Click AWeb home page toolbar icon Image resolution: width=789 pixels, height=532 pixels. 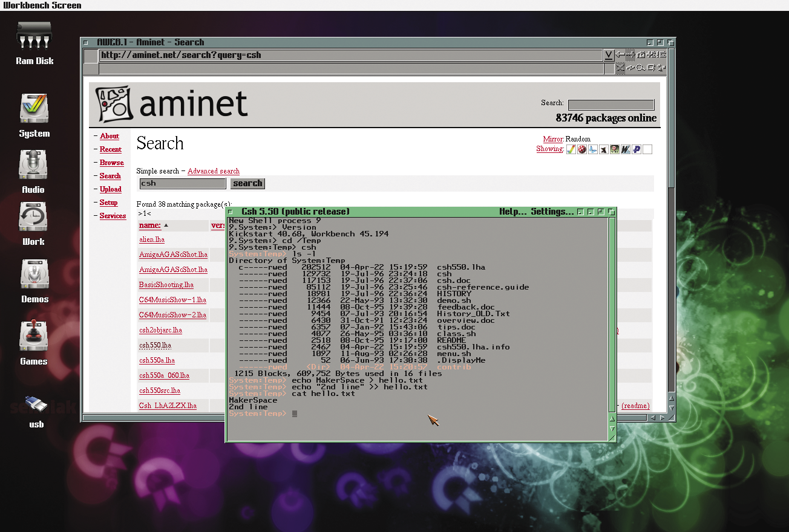click(x=641, y=54)
